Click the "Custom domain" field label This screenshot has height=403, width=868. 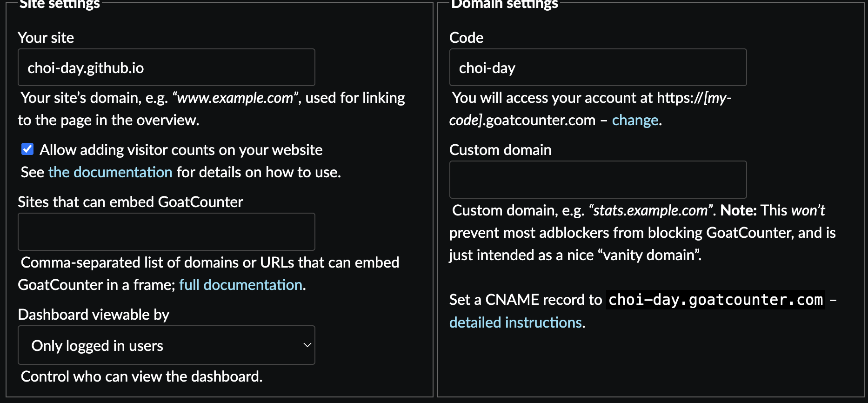500,150
